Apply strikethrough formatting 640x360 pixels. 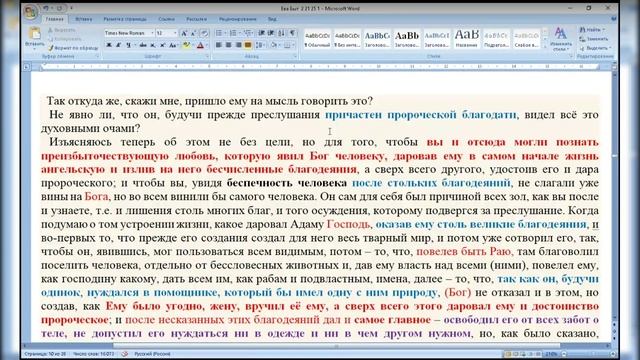click(x=143, y=45)
